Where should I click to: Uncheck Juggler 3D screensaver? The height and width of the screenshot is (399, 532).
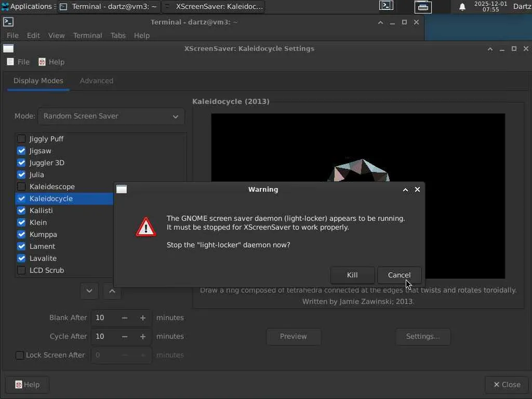pyautogui.click(x=21, y=163)
